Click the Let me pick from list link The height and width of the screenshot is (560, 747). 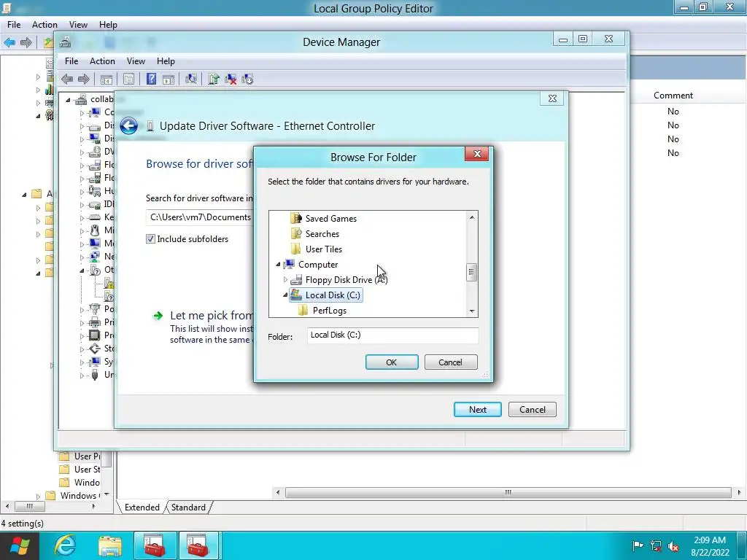[x=212, y=316]
